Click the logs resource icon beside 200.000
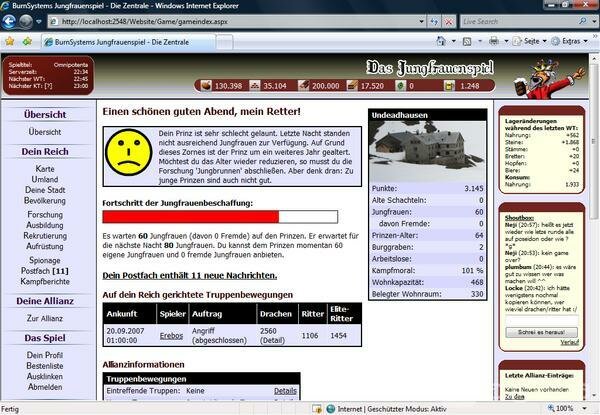 303,85
